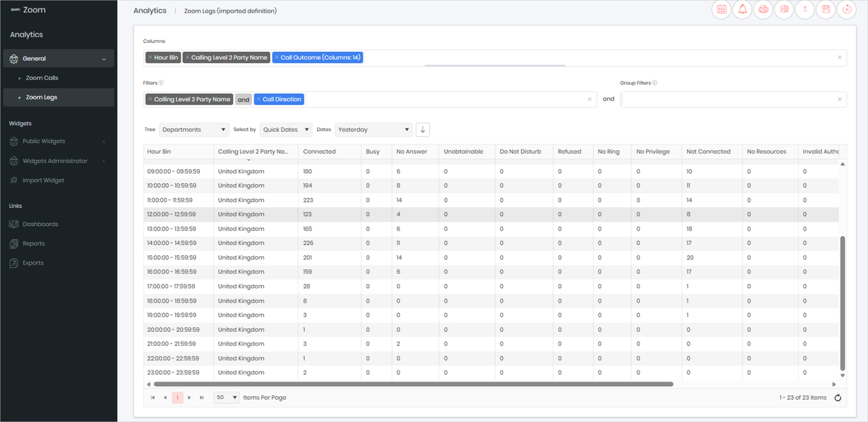Open the Tree Departments dropdown
The image size is (868, 422).
coord(194,130)
